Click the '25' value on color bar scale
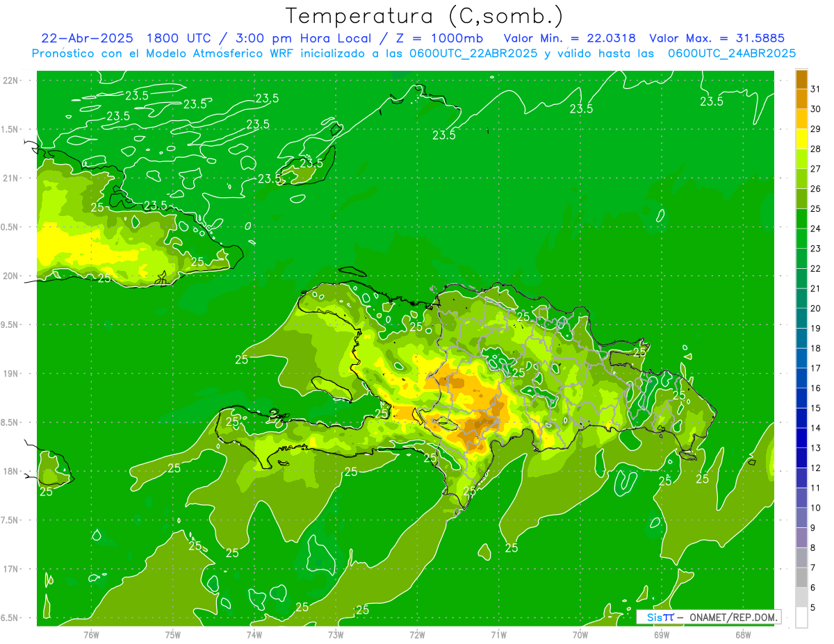The width and height of the screenshot is (834, 644). [815, 208]
